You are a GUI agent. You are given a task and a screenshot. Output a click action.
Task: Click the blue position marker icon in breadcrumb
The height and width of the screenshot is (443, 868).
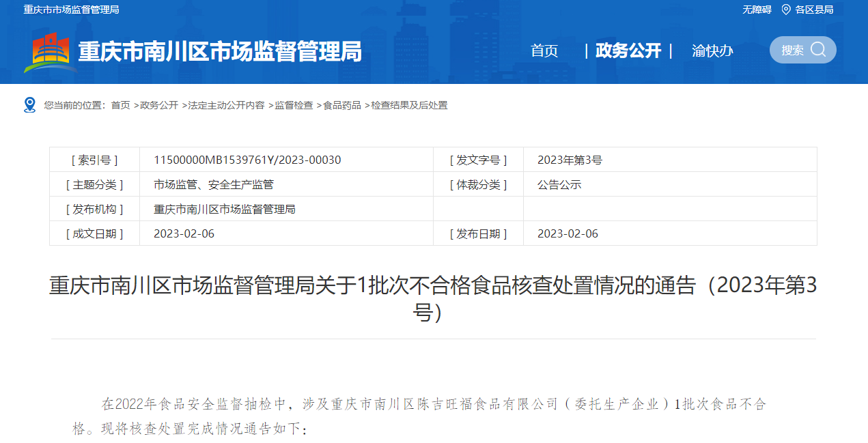point(29,105)
